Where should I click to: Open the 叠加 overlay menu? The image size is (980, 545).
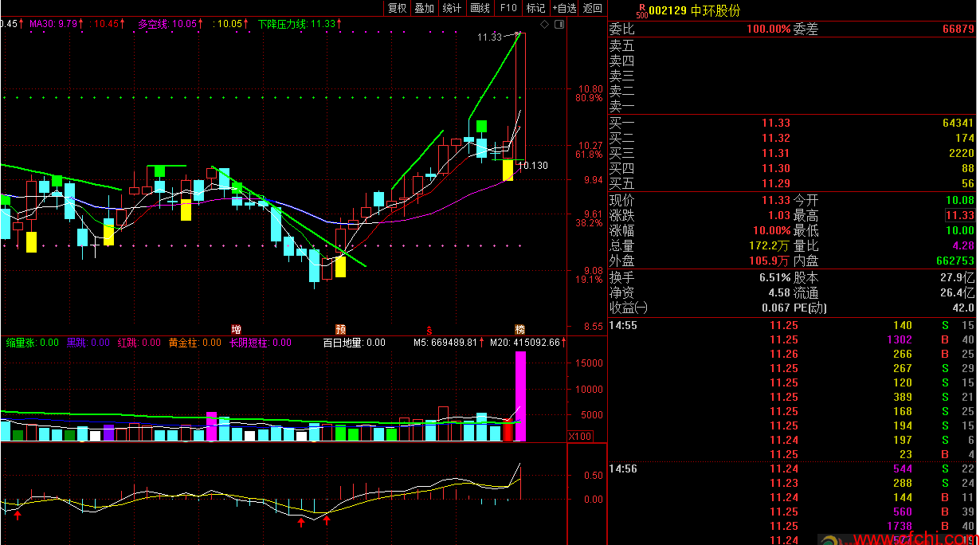[424, 8]
